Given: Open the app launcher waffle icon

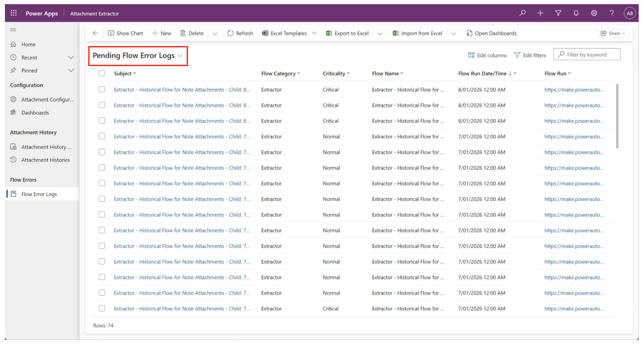Looking at the screenshot, I should point(13,13).
